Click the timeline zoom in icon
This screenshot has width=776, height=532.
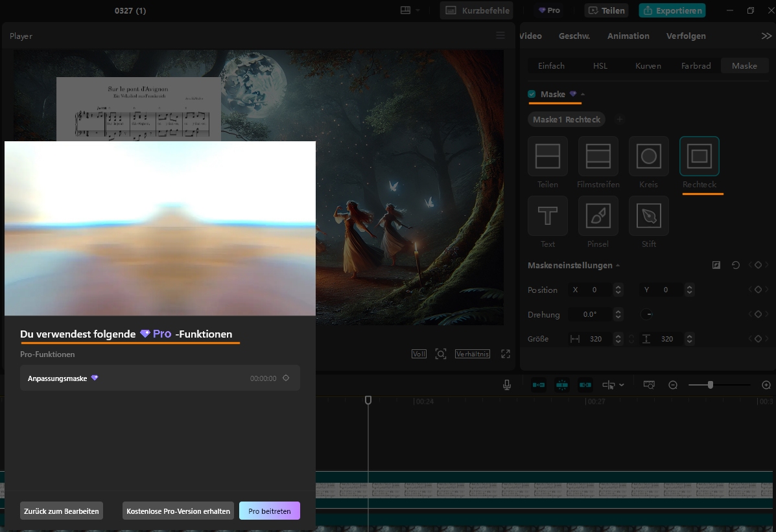coord(766,385)
